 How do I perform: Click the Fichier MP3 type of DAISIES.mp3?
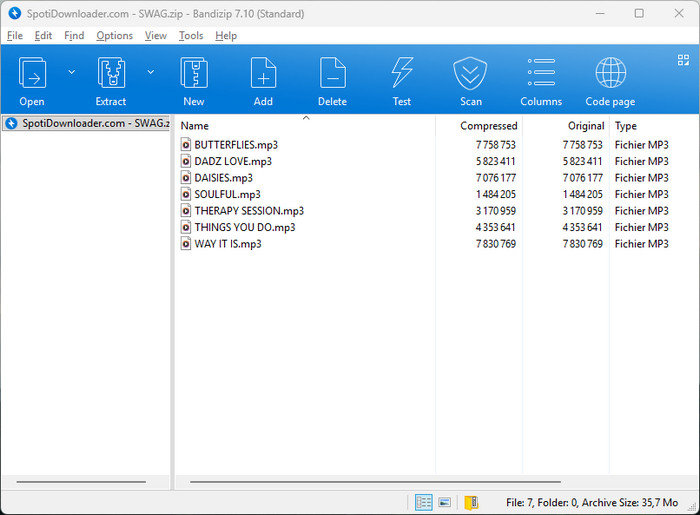pyautogui.click(x=642, y=178)
